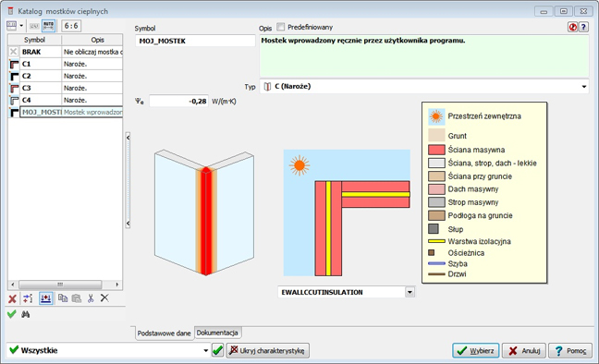
Task: Click the Ściana masywna red color swatch
Action: pos(436,150)
